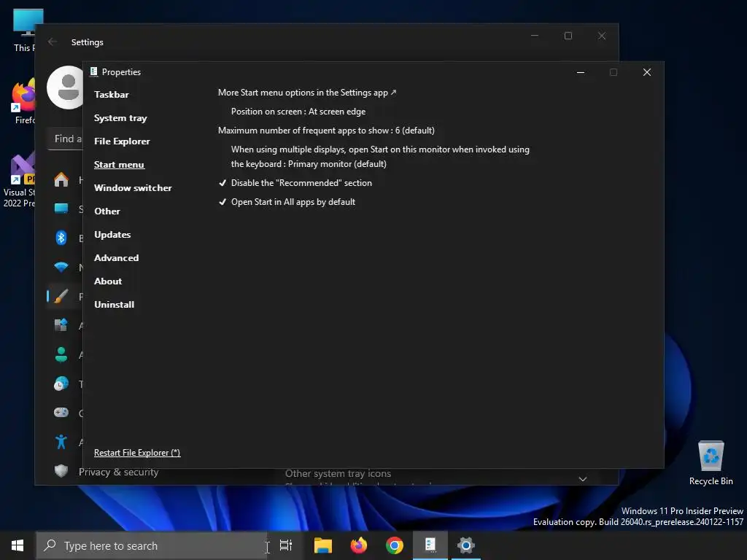Close the Settings window
Image resolution: width=747 pixels, height=560 pixels.
pos(602,36)
